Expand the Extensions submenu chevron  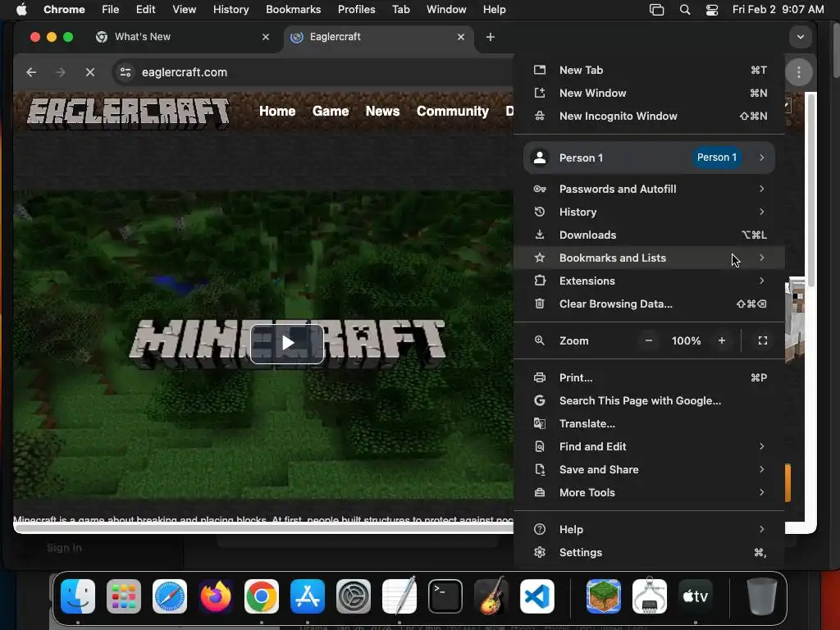[x=761, y=281]
